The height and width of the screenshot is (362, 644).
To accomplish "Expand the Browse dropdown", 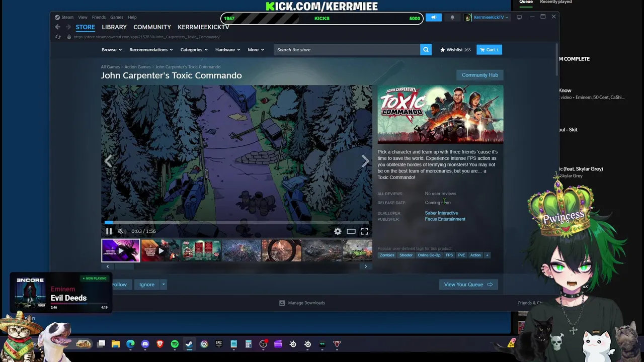I will click(111, 50).
